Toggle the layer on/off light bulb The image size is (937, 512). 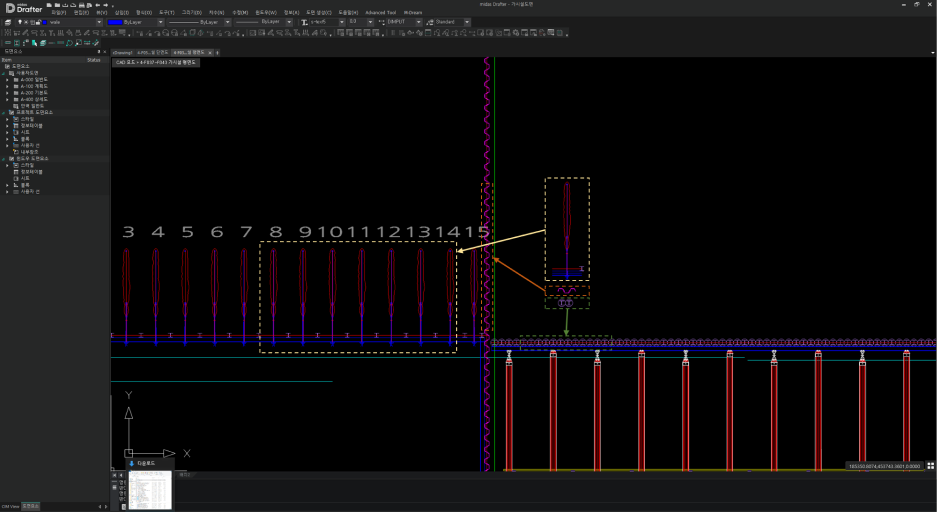20,22
